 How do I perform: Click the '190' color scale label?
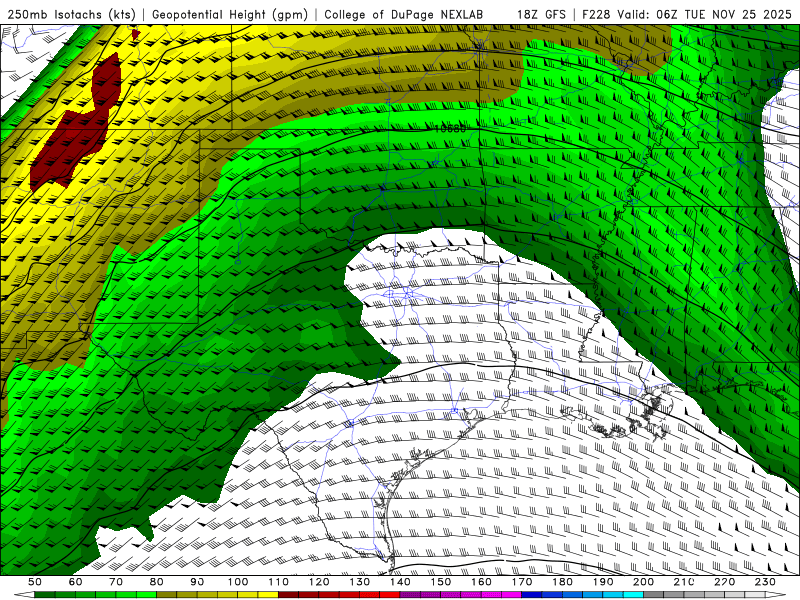point(603,582)
